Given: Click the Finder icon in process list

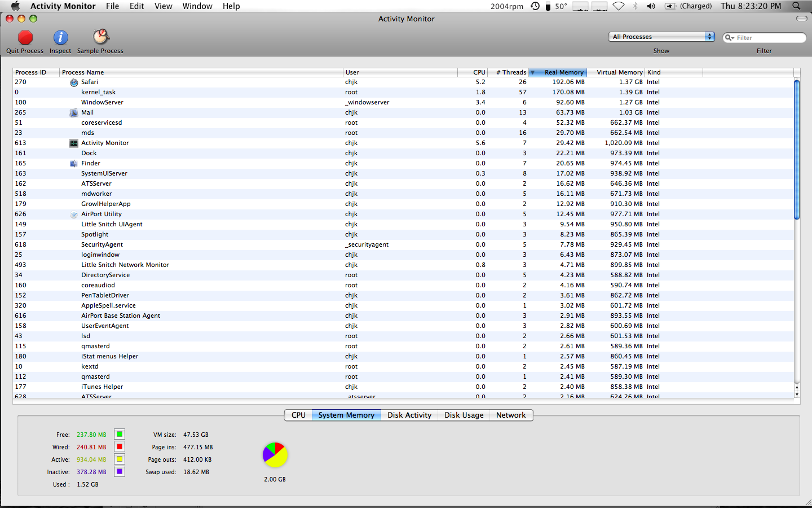Looking at the screenshot, I should click(x=74, y=164).
